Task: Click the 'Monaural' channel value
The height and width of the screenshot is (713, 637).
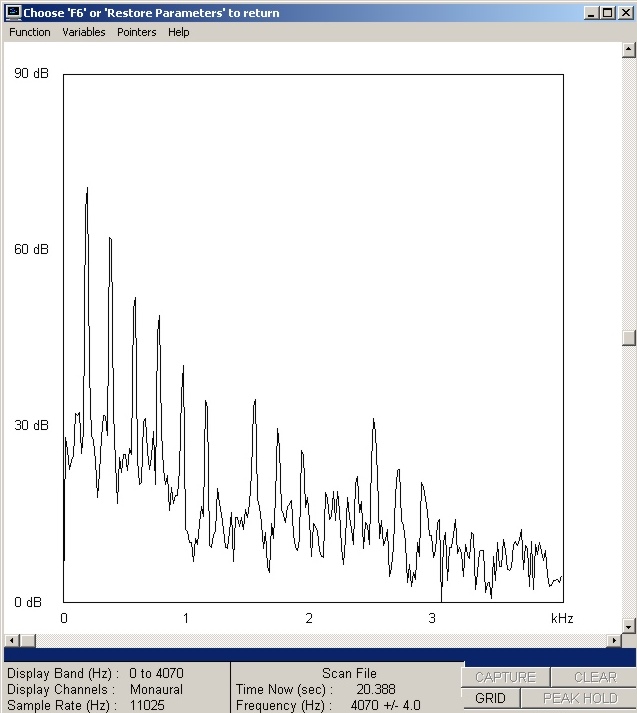Action: coord(156,689)
